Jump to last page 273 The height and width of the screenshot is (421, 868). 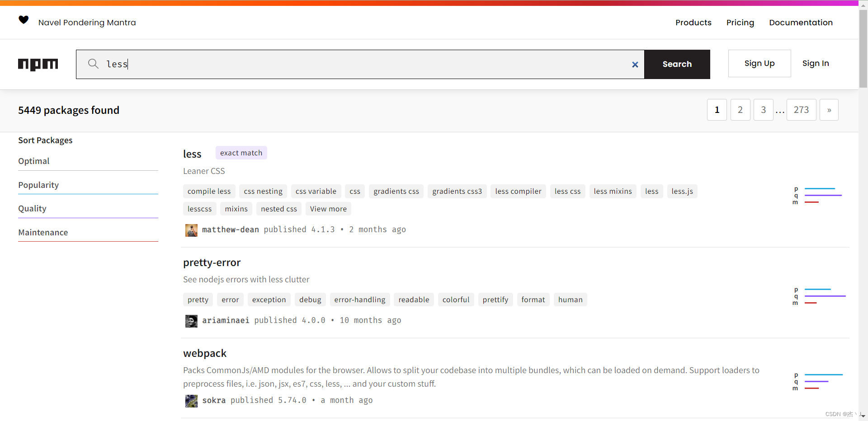801,110
